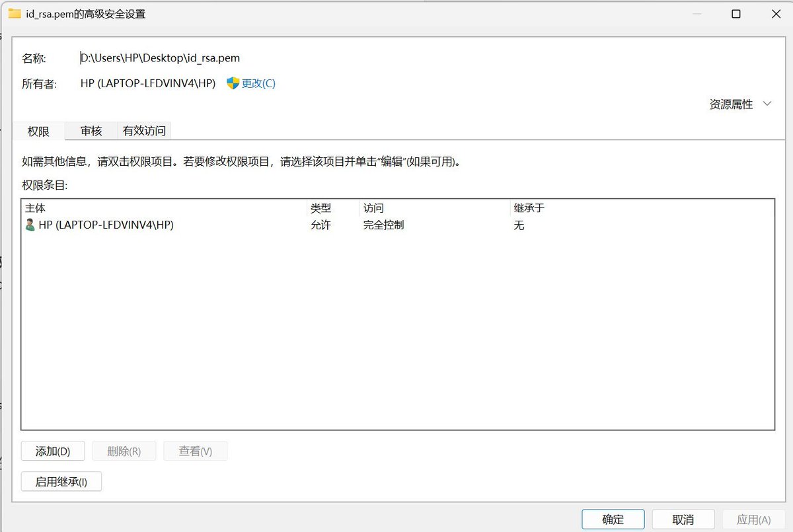Click the 继承于 column header
The image size is (793, 532).
coord(529,208)
